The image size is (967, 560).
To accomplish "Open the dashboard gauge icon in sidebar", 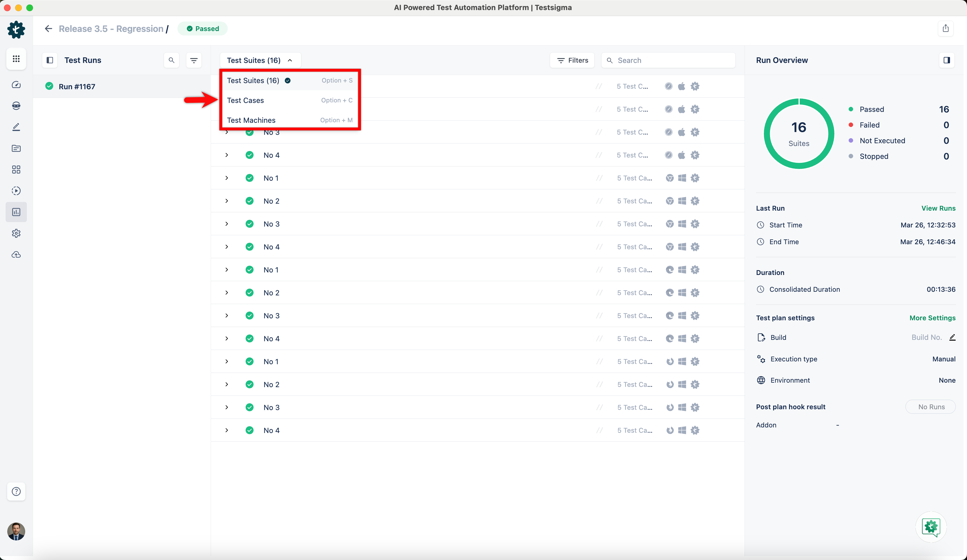I will click(16, 85).
